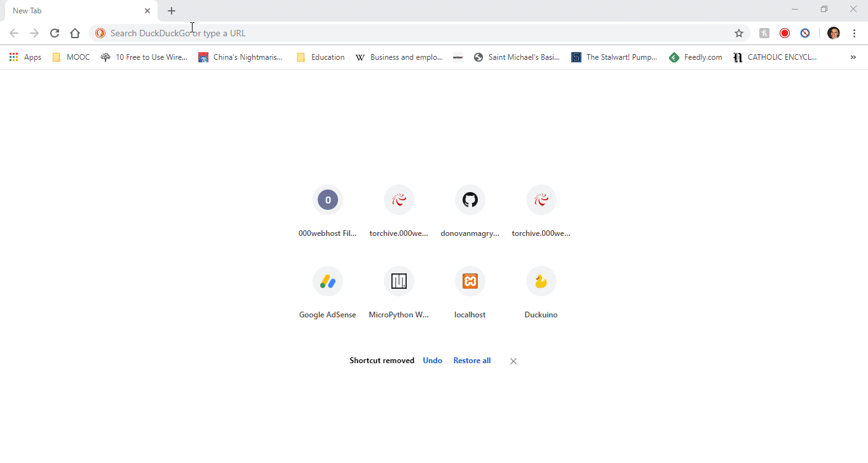868x463 pixels.
Task: Open Chrome's three-dot menu
Action: [855, 32]
